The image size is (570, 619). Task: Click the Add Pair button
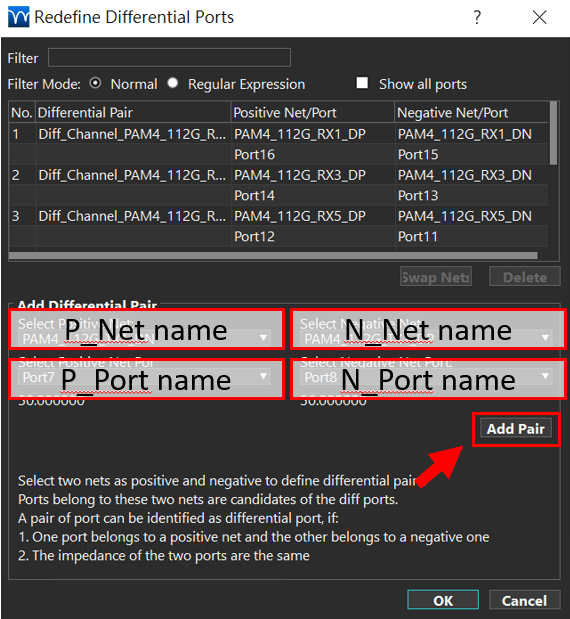[516, 429]
